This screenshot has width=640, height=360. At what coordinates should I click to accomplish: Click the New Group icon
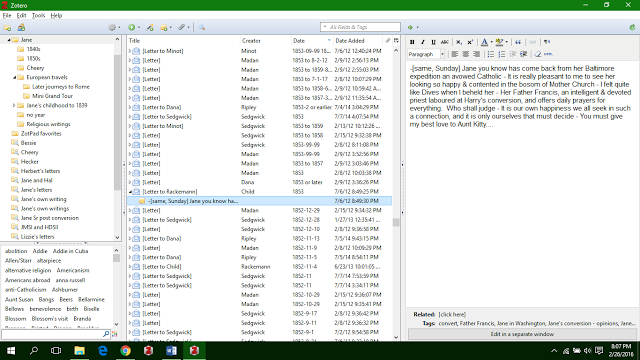[21, 27]
